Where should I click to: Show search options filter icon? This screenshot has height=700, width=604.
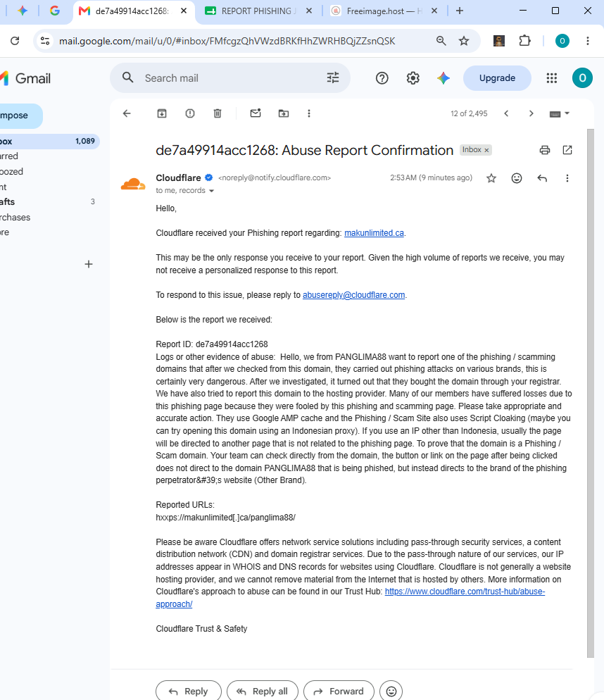click(x=333, y=78)
